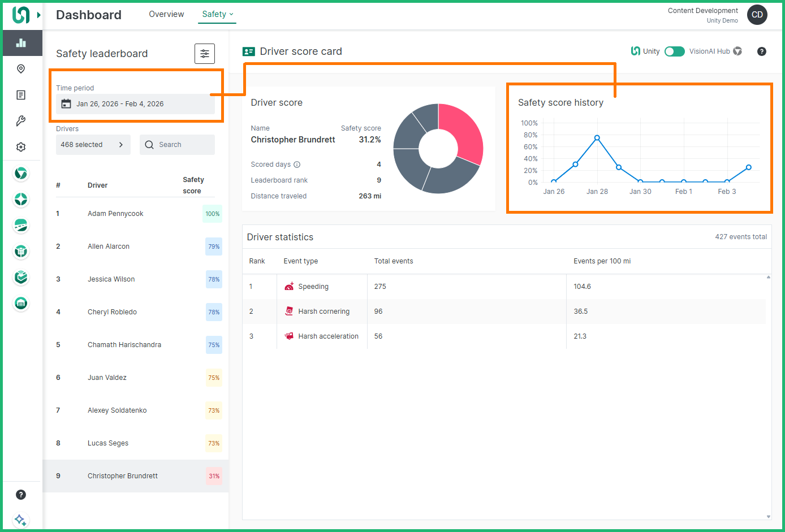Open the Safety tab dropdown
Screen dimensions: 785x532
tap(217, 14)
